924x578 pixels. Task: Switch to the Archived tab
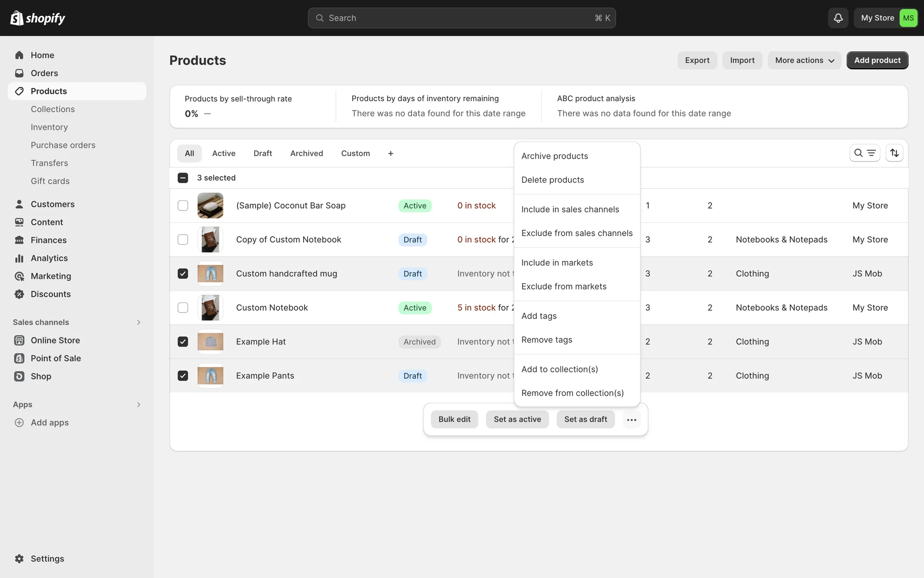pyautogui.click(x=306, y=153)
